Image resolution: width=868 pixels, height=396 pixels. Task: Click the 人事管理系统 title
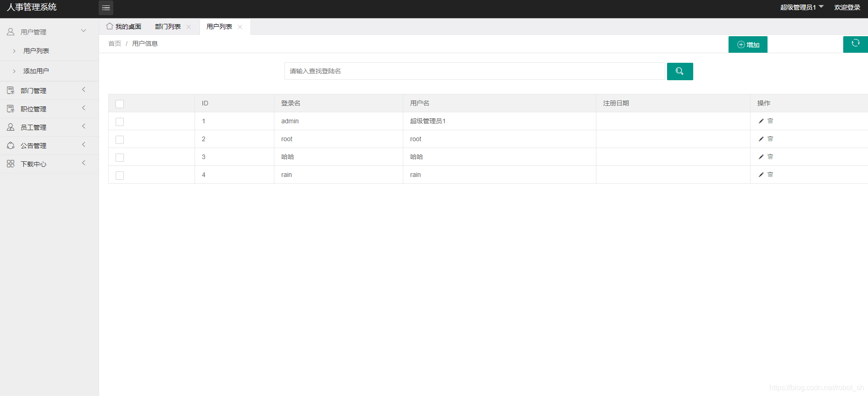(32, 7)
